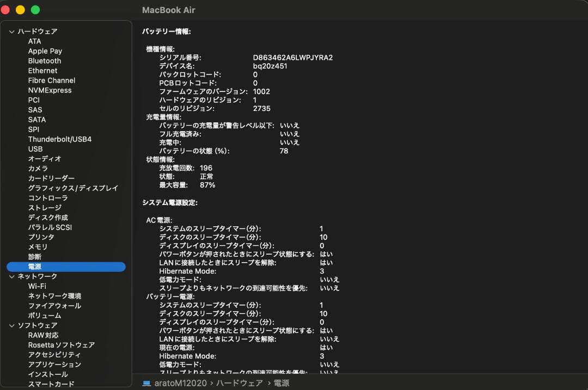Open グラフィックス/ディスプレイ entry

73,188
